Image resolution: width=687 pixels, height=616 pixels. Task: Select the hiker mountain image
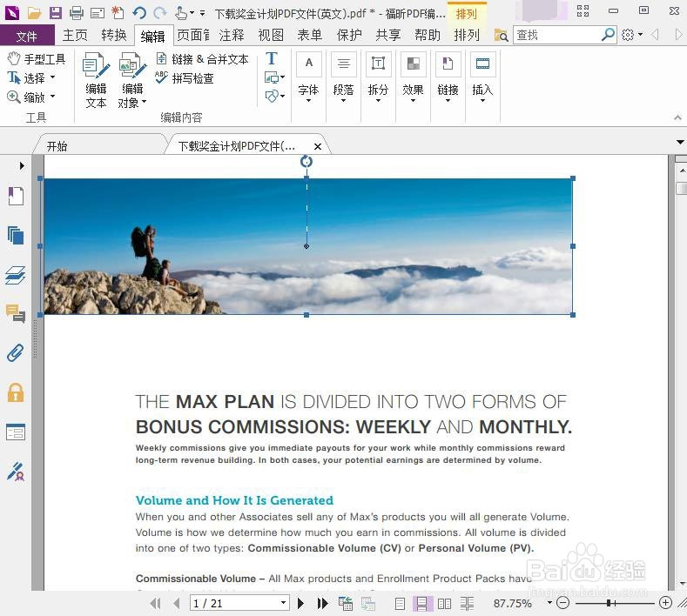coord(308,246)
